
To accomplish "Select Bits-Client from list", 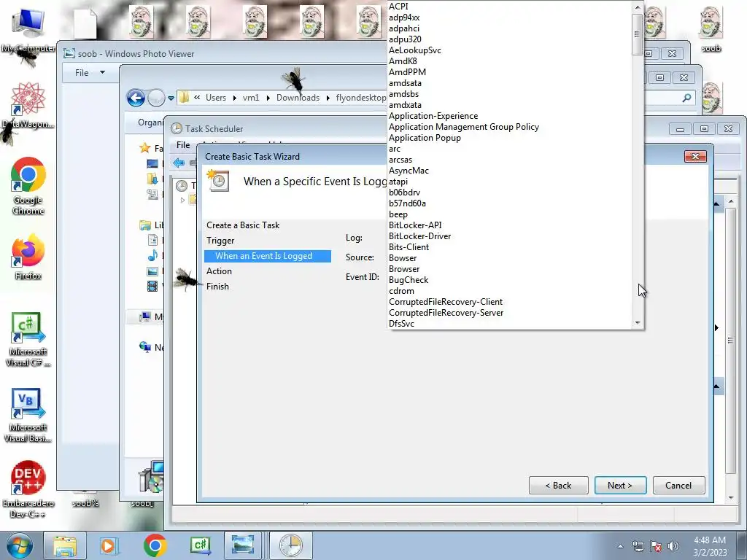I will click(409, 247).
